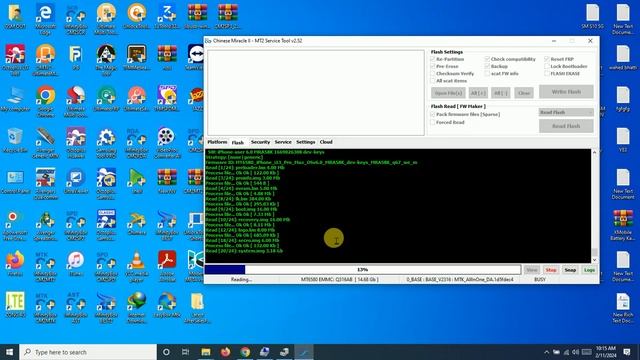Select VLC media player desktop shortcut
The height and width of the screenshot is (360, 640).
pos(136,267)
